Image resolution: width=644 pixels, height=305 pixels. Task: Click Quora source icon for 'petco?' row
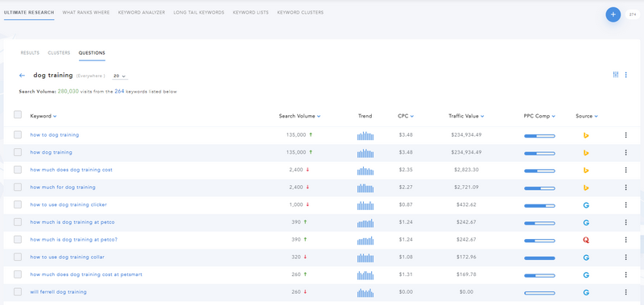click(x=586, y=240)
